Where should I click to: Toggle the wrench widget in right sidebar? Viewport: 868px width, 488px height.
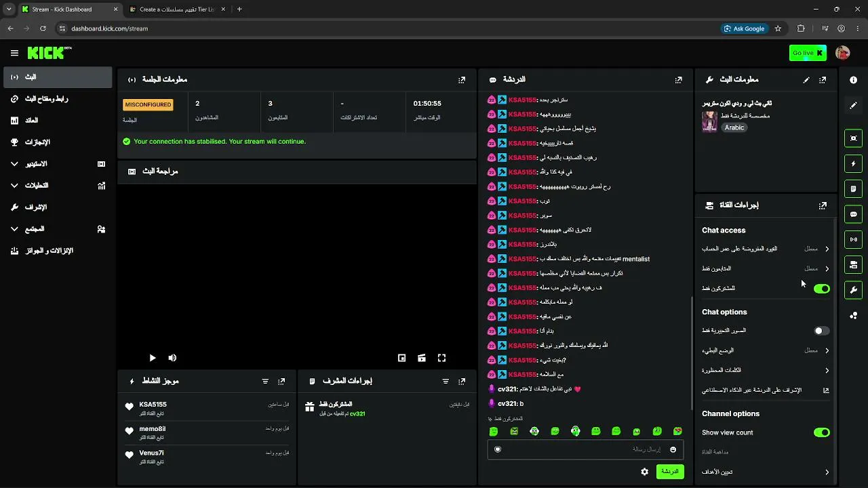click(854, 290)
